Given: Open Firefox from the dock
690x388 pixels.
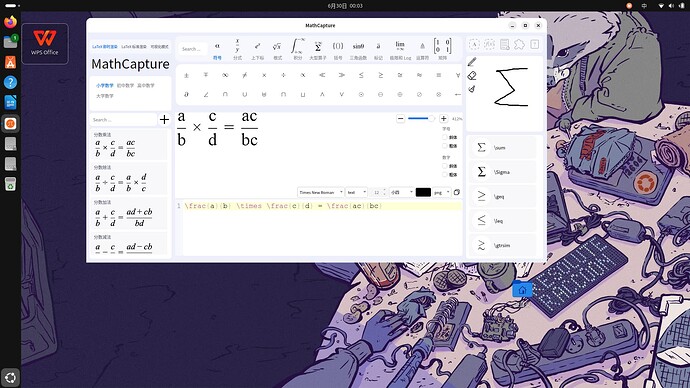Looking at the screenshot, I should tap(10, 22).
